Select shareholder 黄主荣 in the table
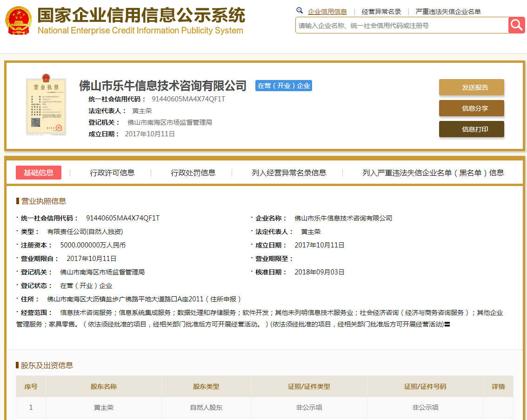The height and width of the screenshot is (420, 527). [x=103, y=407]
